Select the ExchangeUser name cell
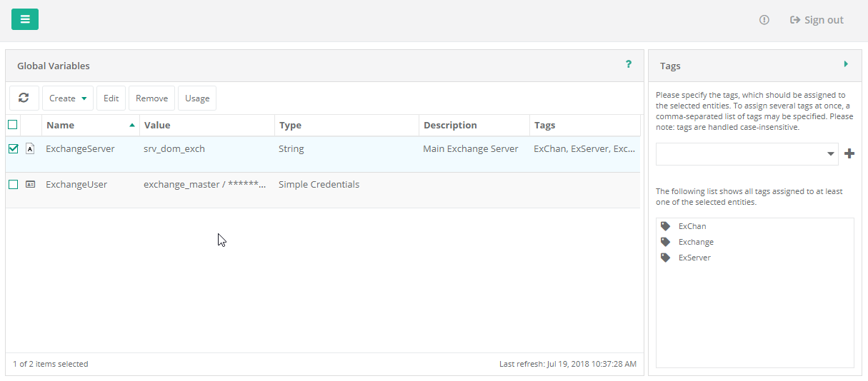This screenshot has height=381, width=868. 76,185
